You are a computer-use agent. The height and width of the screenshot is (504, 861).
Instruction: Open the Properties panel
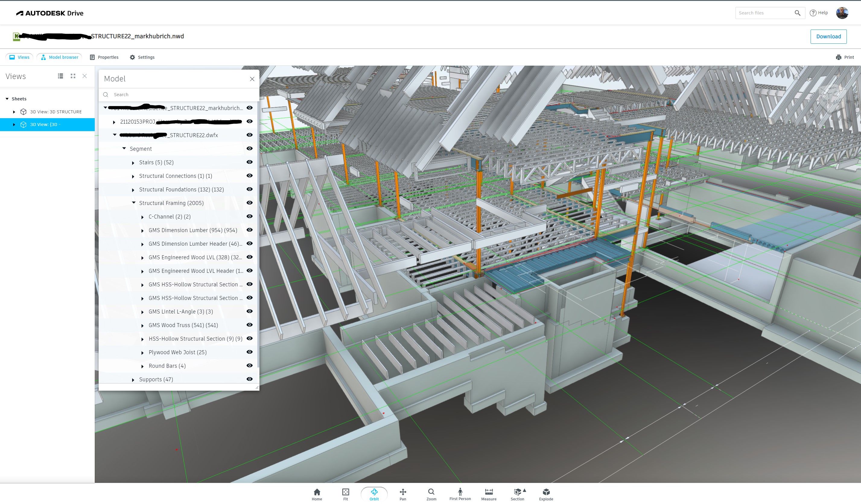point(104,57)
